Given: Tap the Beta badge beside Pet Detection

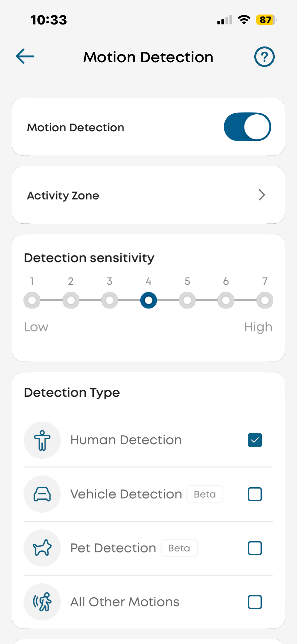Looking at the screenshot, I should pos(179,548).
